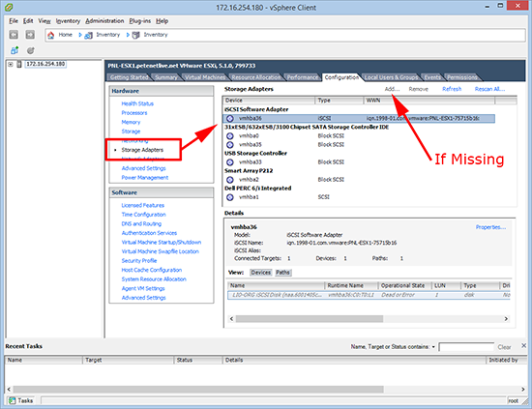
Task: Click the Rescan All... link
Action: 489,89
